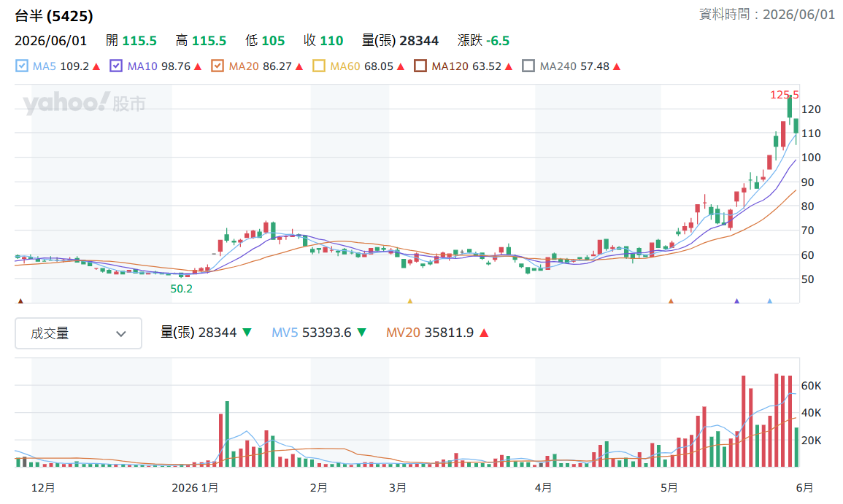Click the 125.5 high price label
This screenshot has width=843, height=504.
pos(785,95)
